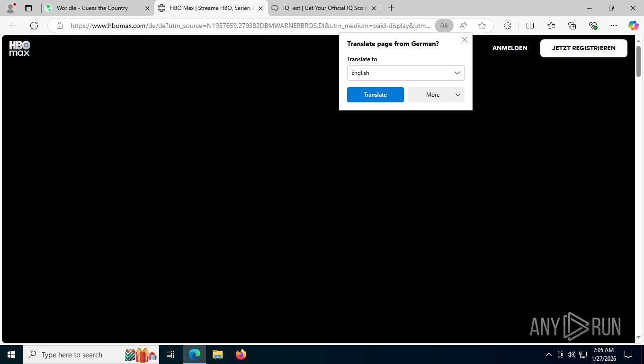Open File Explorer from the taskbar
Viewport: 644px width, 364px height.
218,355
